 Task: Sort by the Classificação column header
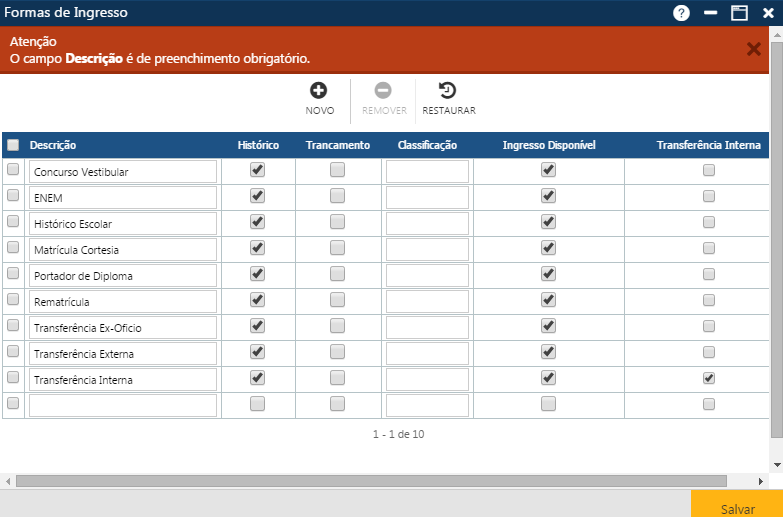[427, 145]
